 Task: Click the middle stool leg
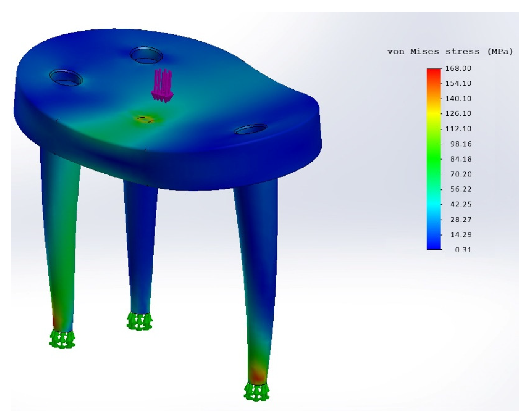(x=140, y=246)
